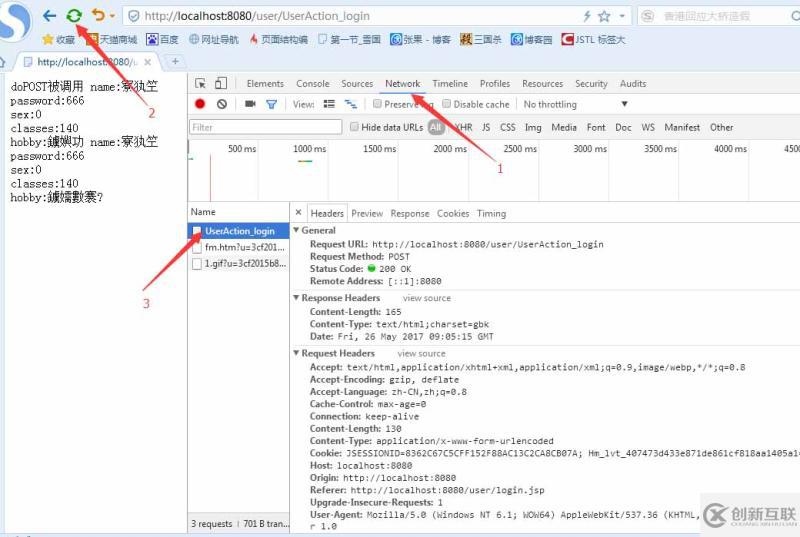Viewport: 800px width, 537px height.
Task: Open the 百度 bookmark
Action: (x=162, y=39)
